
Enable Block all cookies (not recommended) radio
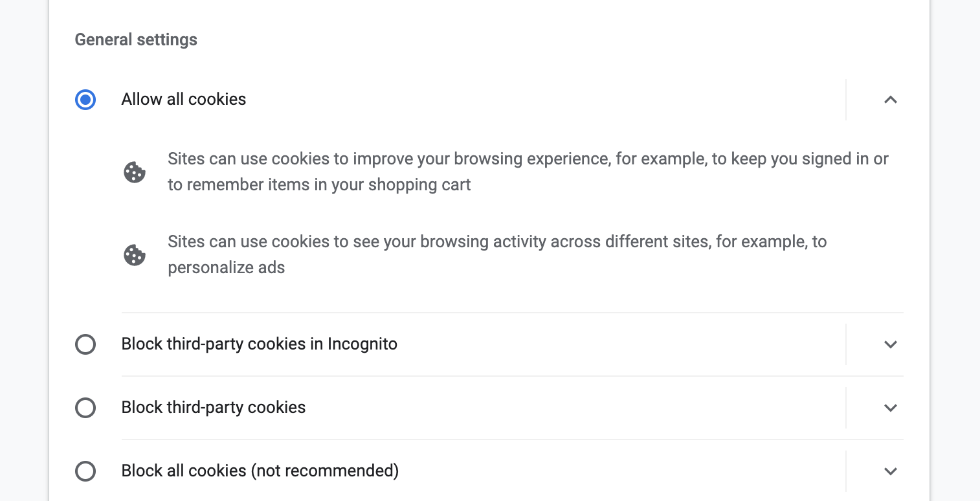click(x=85, y=471)
